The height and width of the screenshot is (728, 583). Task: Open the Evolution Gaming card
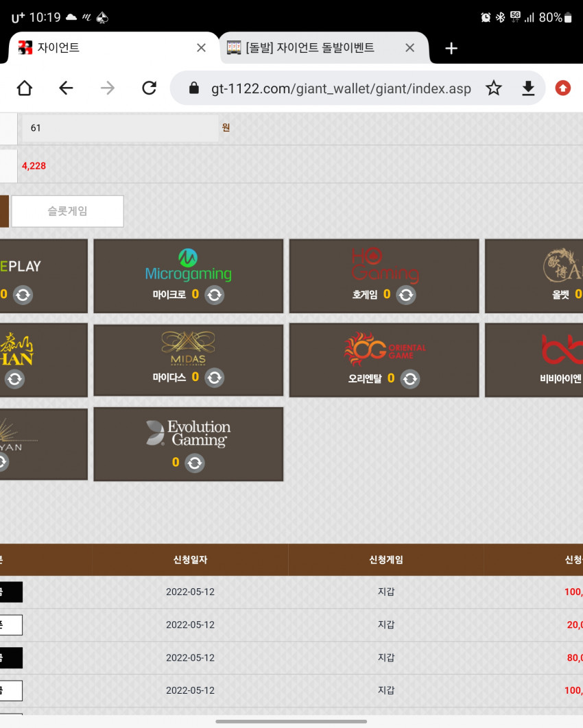[x=188, y=444]
